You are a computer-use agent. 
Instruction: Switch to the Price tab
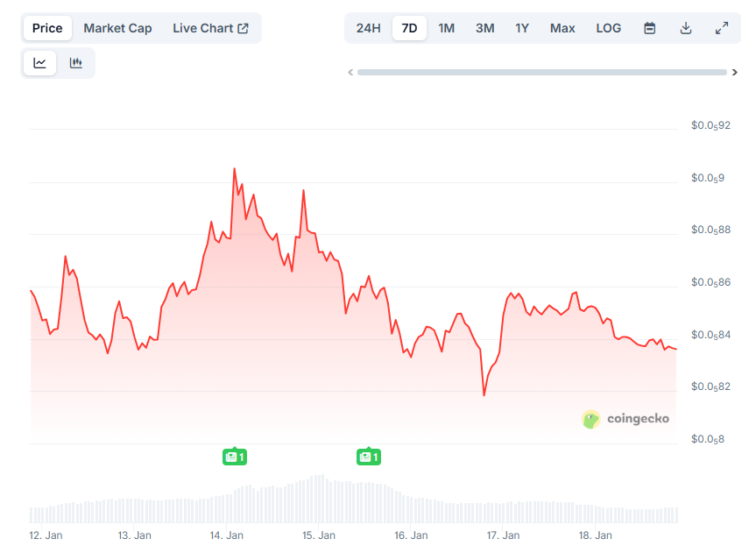[46, 27]
